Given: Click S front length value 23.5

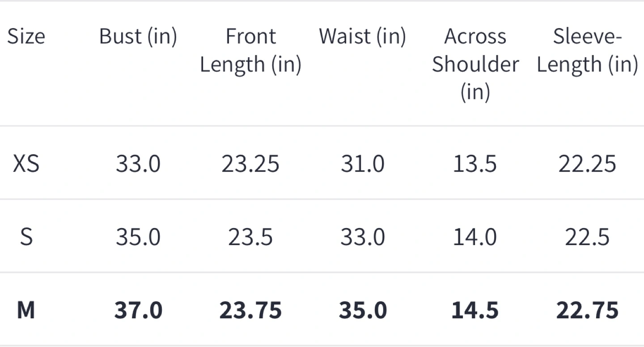Looking at the screenshot, I should (x=250, y=237).
